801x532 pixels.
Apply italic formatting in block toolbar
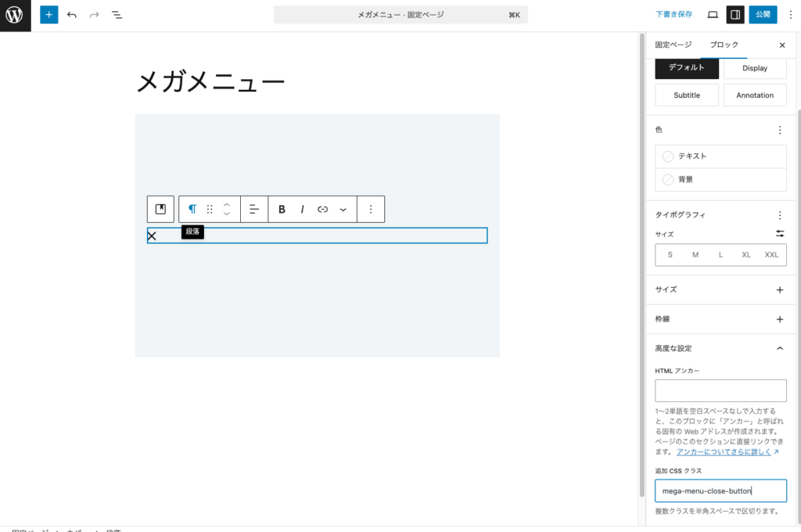[302, 209]
